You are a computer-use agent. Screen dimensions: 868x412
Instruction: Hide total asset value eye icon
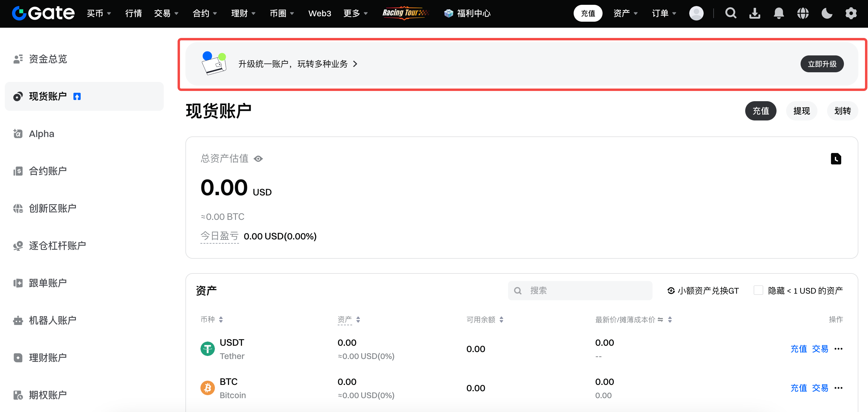pyautogui.click(x=258, y=159)
